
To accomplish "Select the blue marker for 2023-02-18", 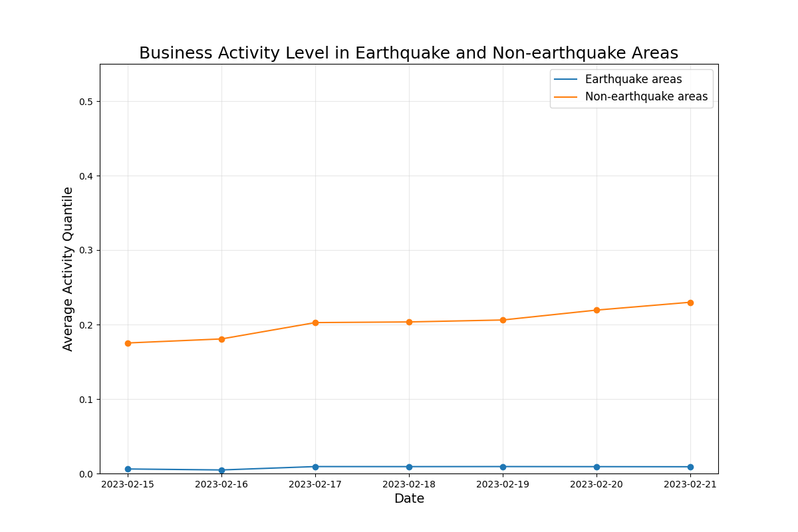I will [x=409, y=467].
